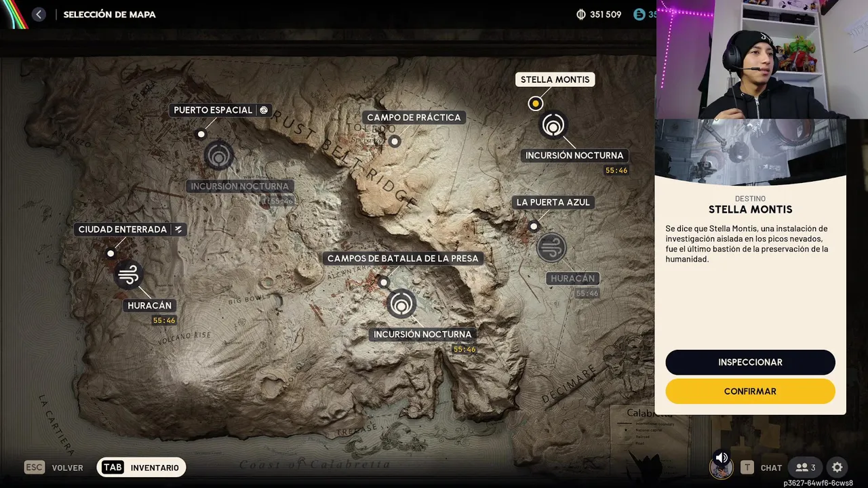The width and height of the screenshot is (868, 488).
Task: Click the Ciudad Enterrada map marker
Action: (111, 253)
